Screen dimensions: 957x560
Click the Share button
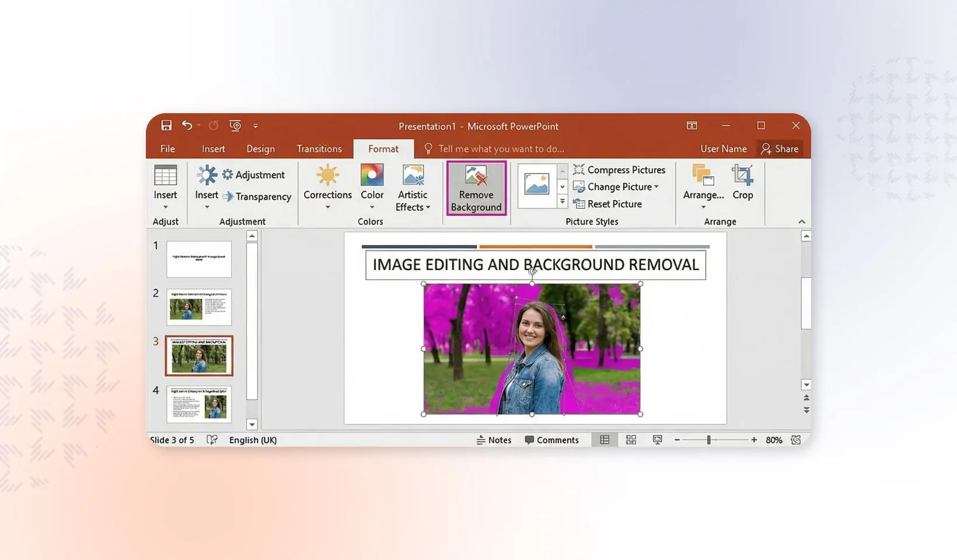point(780,149)
